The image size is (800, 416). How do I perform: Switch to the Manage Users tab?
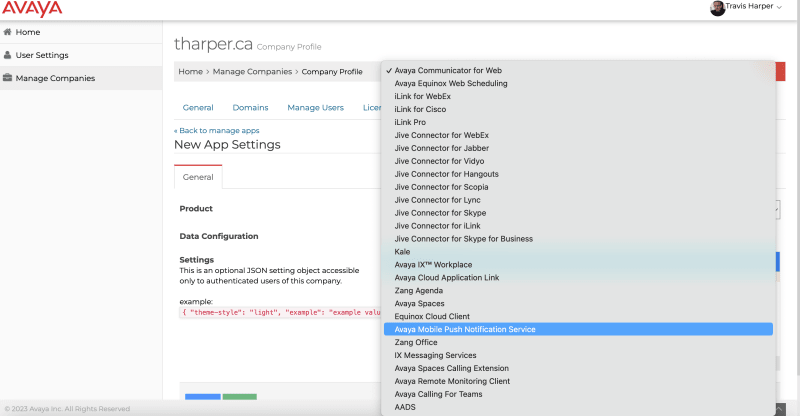tap(315, 108)
